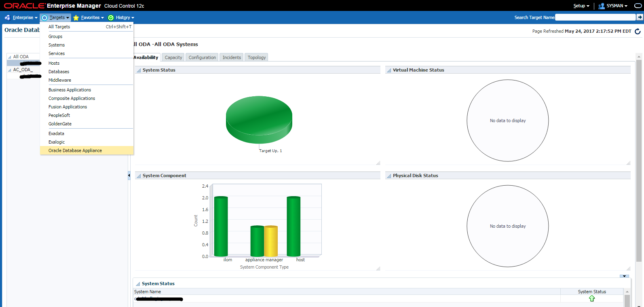Image resolution: width=644 pixels, height=307 pixels.
Task: Switch to the Capacity tab
Action: 173,57
